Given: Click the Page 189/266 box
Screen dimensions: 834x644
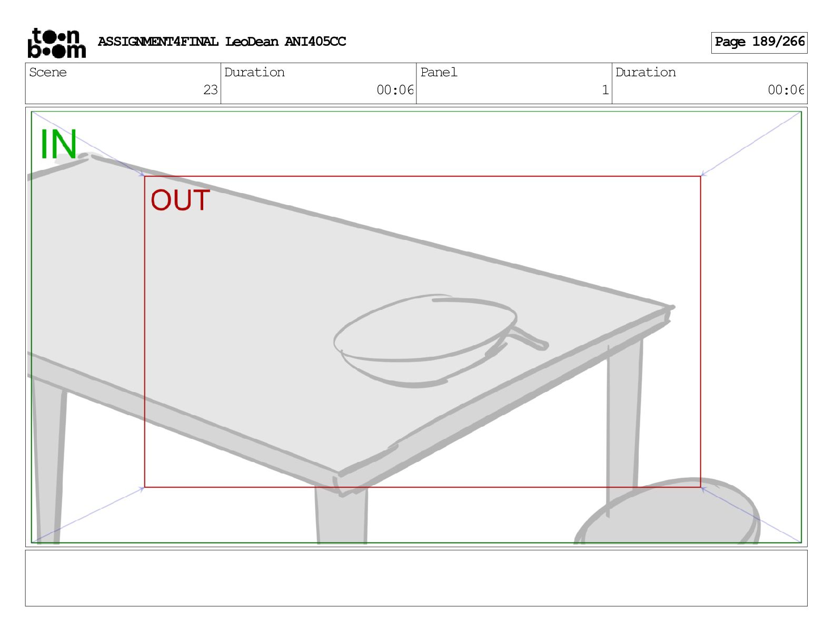Looking at the screenshot, I should [x=759, y=42].
